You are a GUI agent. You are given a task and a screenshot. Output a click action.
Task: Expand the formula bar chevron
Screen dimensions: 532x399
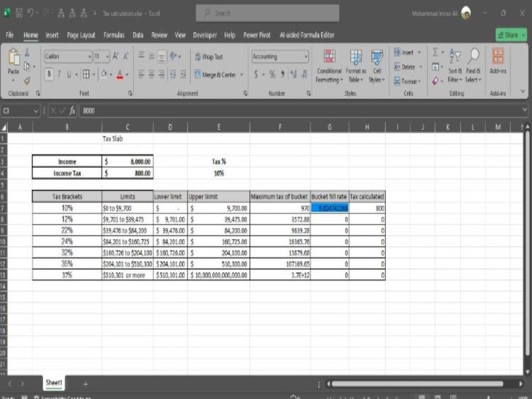click(525, 110)
